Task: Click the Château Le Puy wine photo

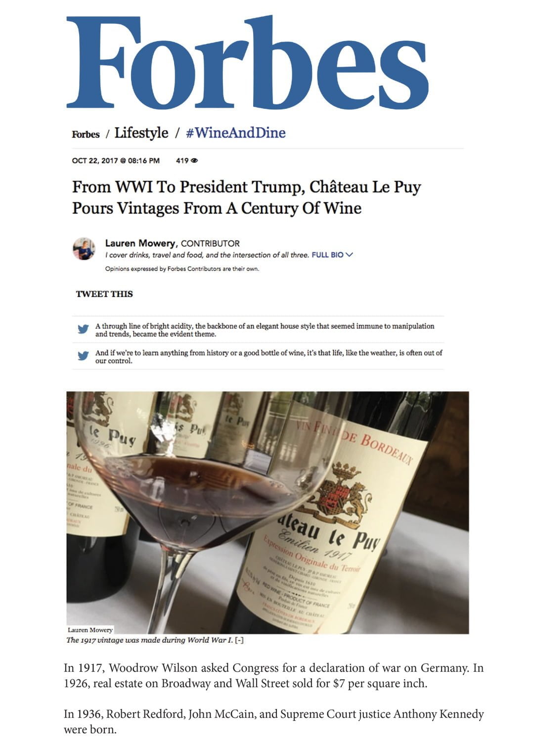Action: point(267,513)
